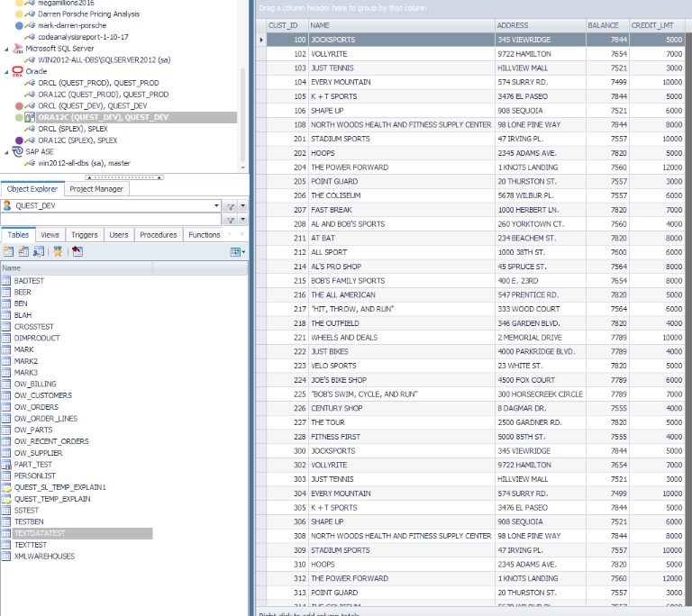Screen dimensions: 692x616
Task: Click the Microsoft SQL Server icon
Action: 18,49
